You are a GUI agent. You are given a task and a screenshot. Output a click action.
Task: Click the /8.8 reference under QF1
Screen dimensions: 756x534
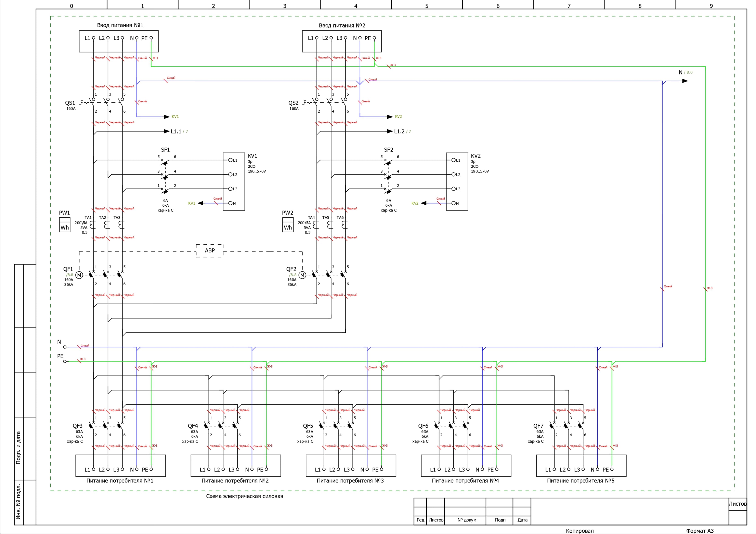point(69,275)
